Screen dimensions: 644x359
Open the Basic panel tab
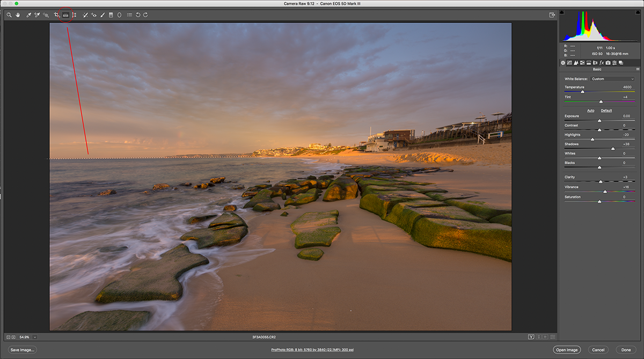click(563, 63)
